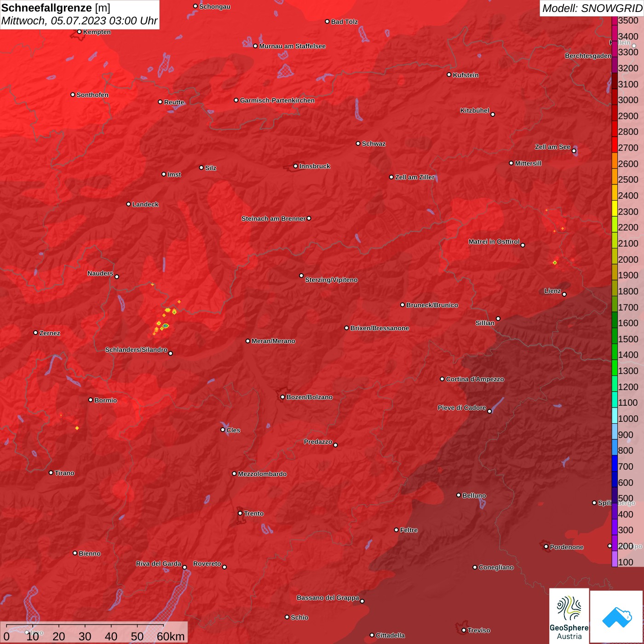Click the Tirano location marker
The height and width of the screenshot is (644, 644).
click(x=51, y=472)
